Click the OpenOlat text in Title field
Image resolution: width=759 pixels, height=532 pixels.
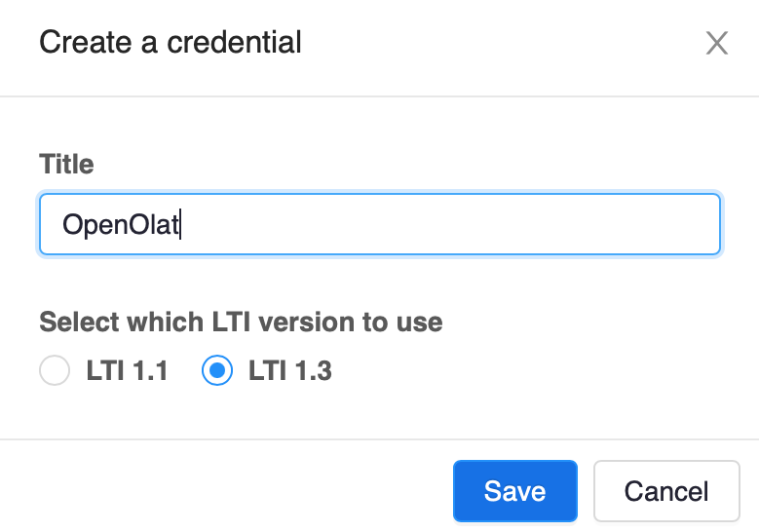click(121, 225)
